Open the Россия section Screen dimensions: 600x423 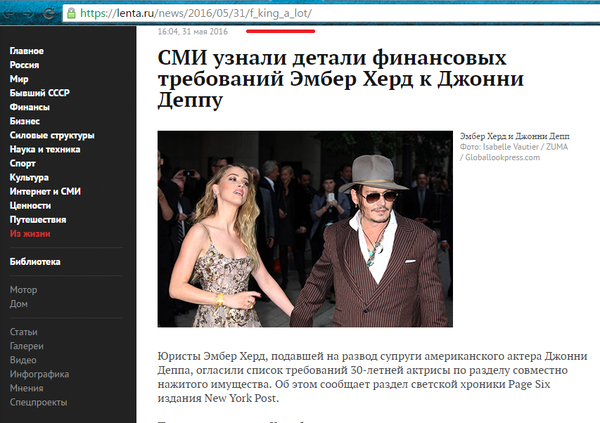pyautogui.click(x=26, y=64)
